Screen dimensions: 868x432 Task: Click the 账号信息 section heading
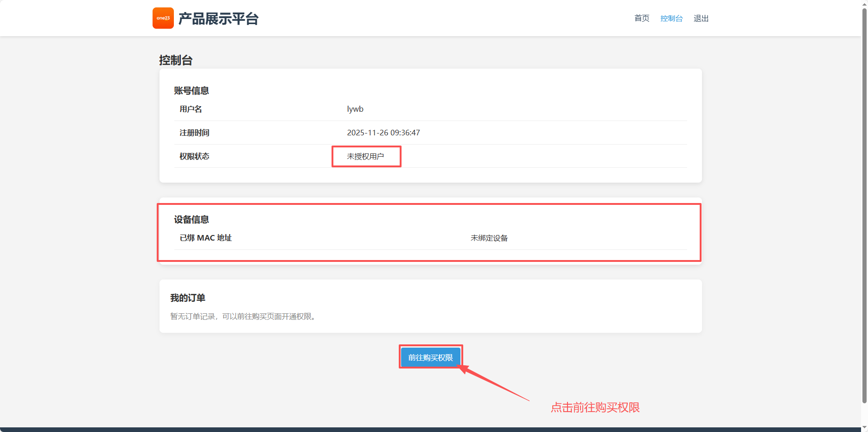[x=191, y=91]
